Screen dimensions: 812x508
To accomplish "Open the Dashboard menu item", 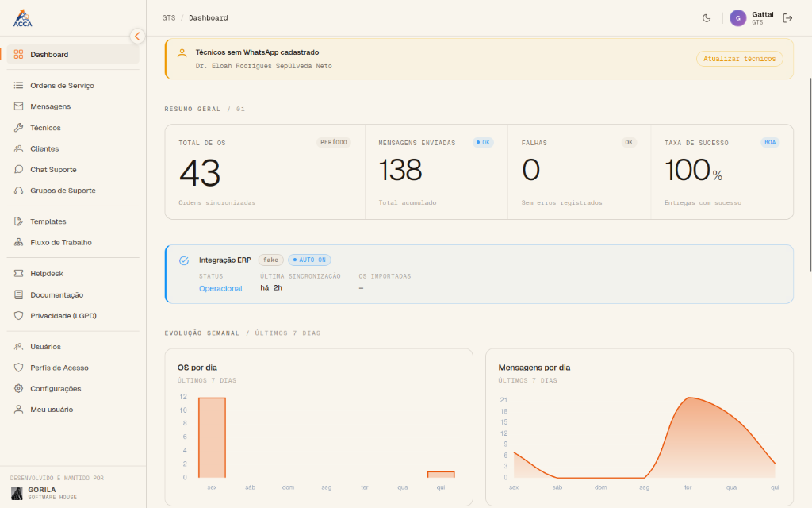I will [x=73, y=55].
